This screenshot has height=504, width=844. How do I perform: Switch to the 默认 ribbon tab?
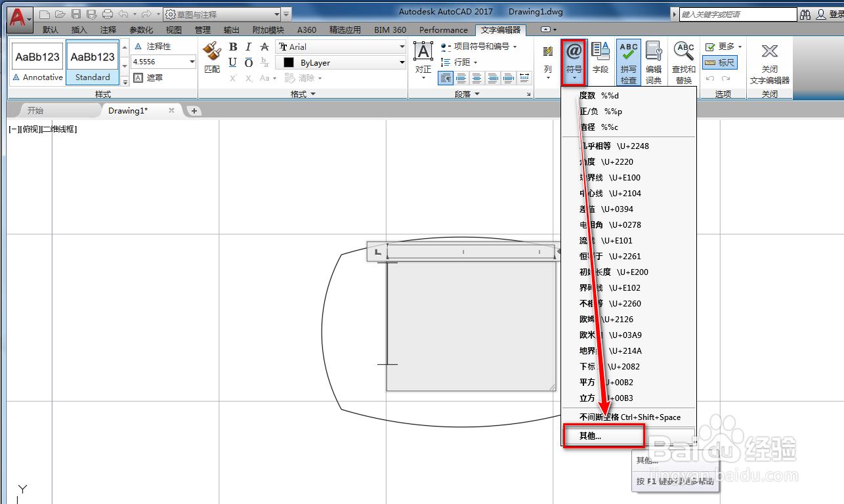tap(51, 30)
